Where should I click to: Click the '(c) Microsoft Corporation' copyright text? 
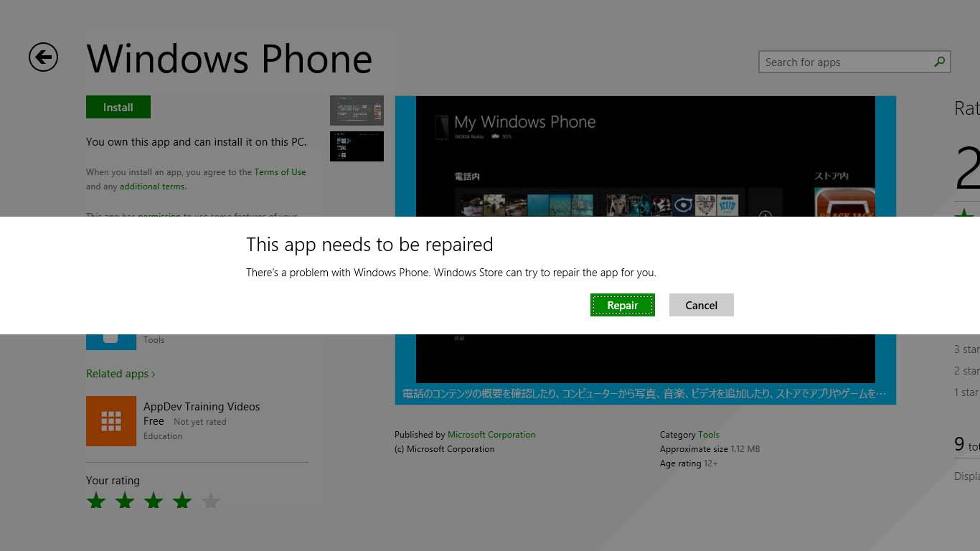444,449
